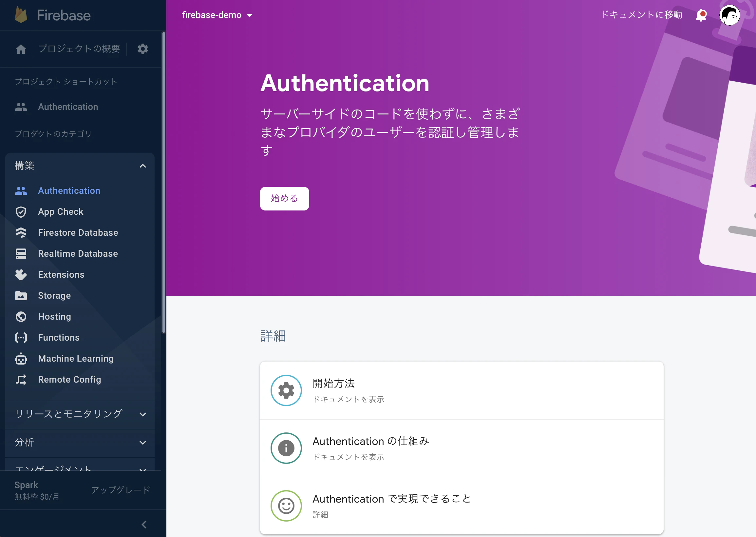
Task: Click the プロダクトのカテゴリ label
Action: 53,134
